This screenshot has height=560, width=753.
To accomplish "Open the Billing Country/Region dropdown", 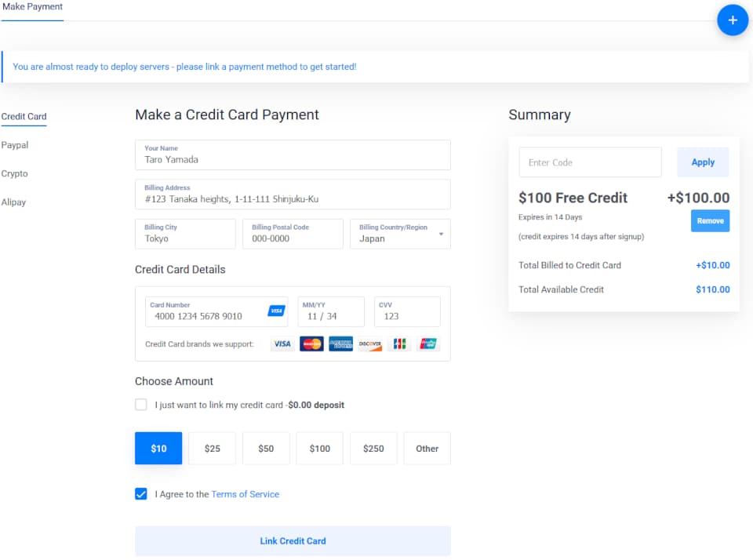I will coord(400,234).
